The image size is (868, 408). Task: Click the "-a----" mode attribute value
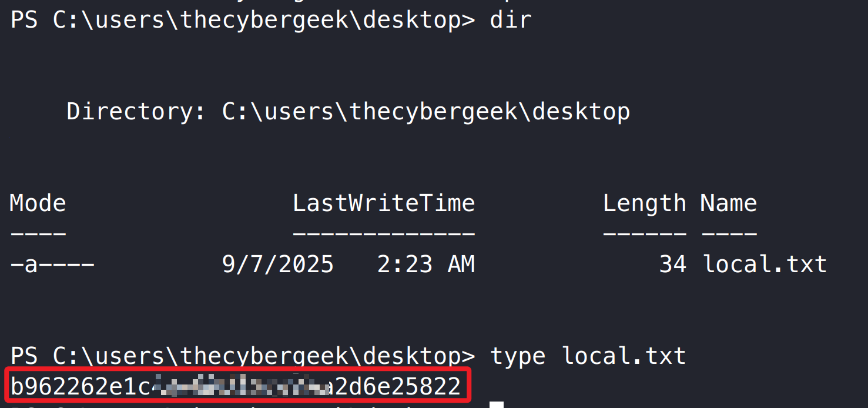[52, 265]
